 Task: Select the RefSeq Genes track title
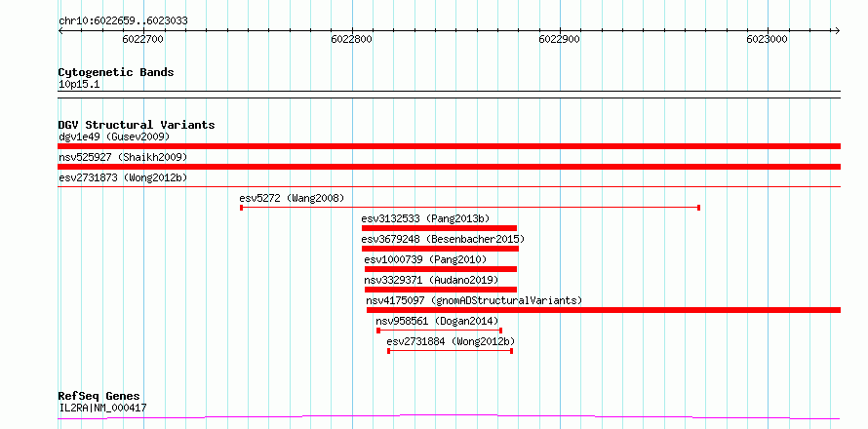pyautogui.click(x=99, y=397)
